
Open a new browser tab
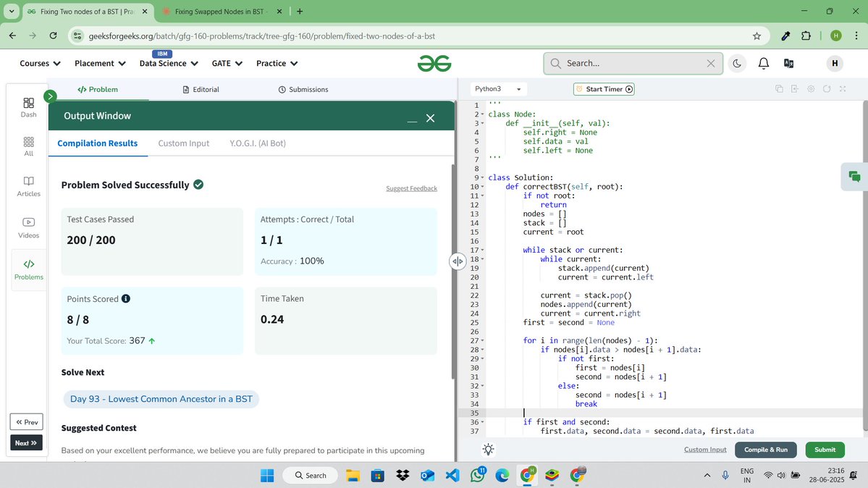point(300,11)
